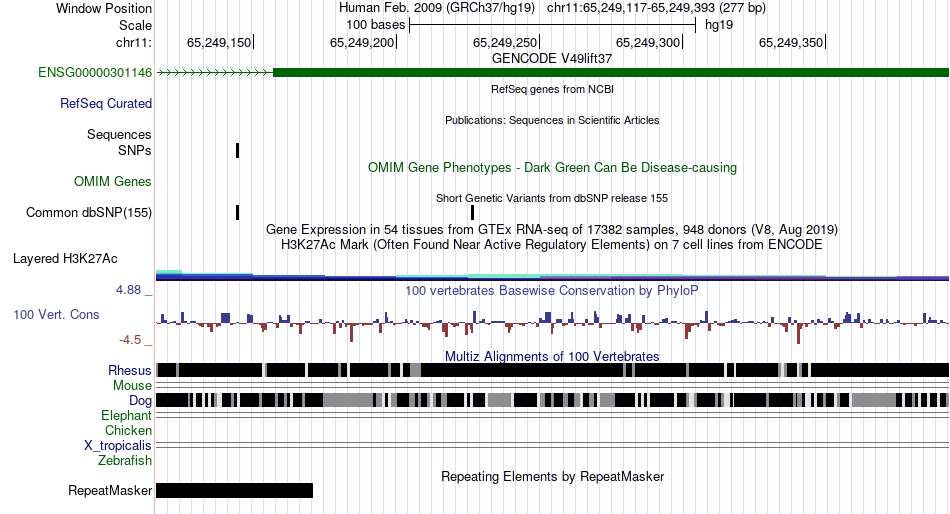Click the chr11:65,249,117-65,249,393 position text

(x=656, y=8)
